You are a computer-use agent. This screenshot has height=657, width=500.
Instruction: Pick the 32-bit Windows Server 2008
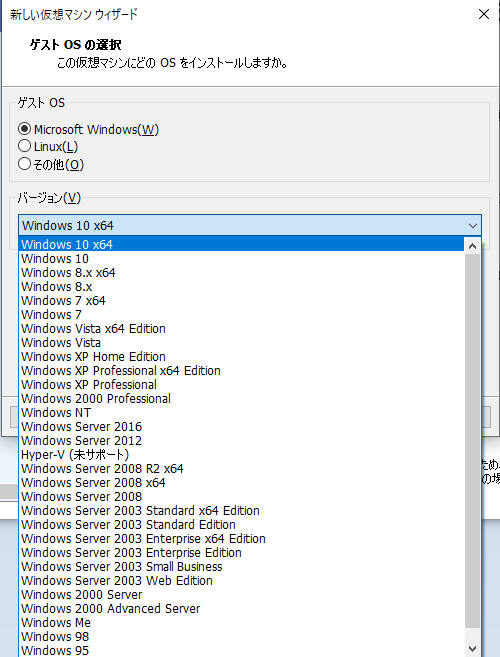tap(242, 497)
